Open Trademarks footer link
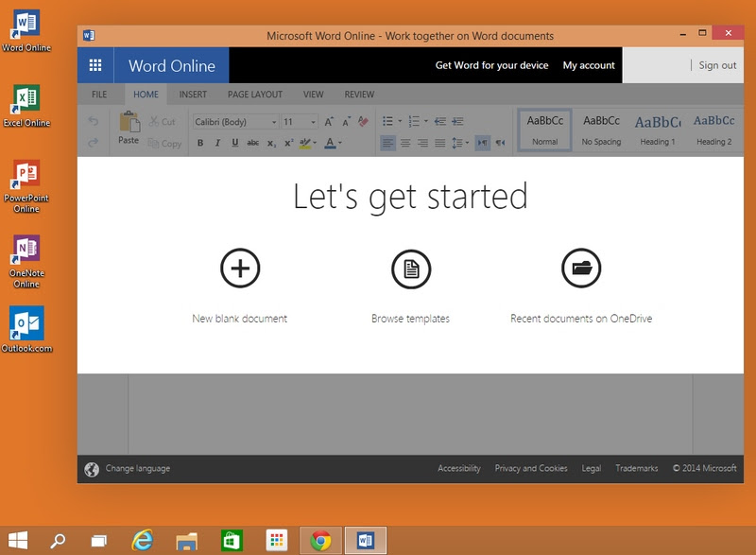This screenshot has height=555, width=756. tap(636, 468)
